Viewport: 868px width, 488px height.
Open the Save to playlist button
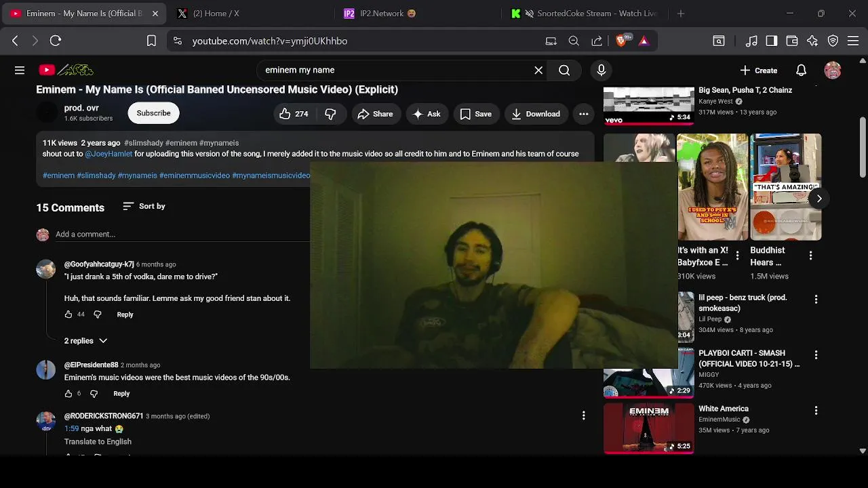point(476,114)
